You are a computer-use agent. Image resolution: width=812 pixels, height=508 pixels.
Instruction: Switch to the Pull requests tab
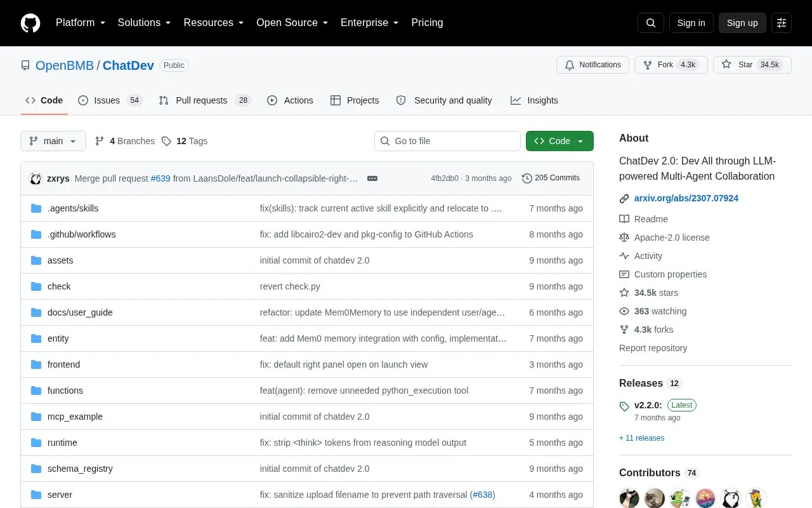pyautogui.click(x=205, y=100)
